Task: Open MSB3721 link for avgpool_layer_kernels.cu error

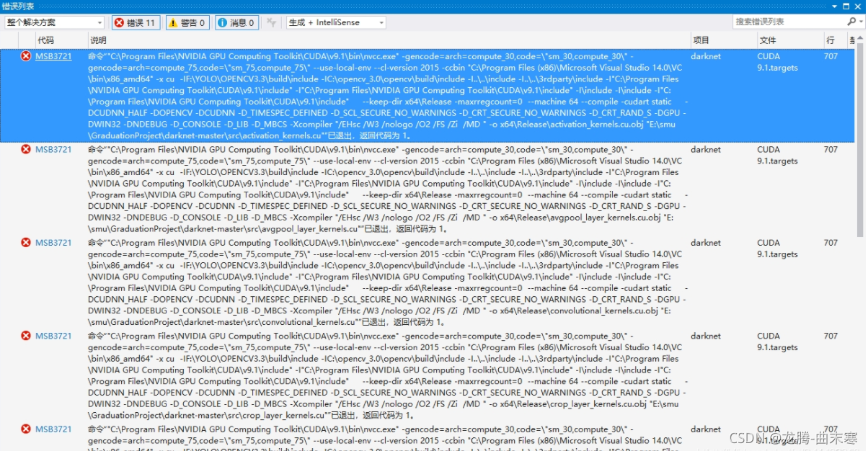Action: [x=53, y=150]
